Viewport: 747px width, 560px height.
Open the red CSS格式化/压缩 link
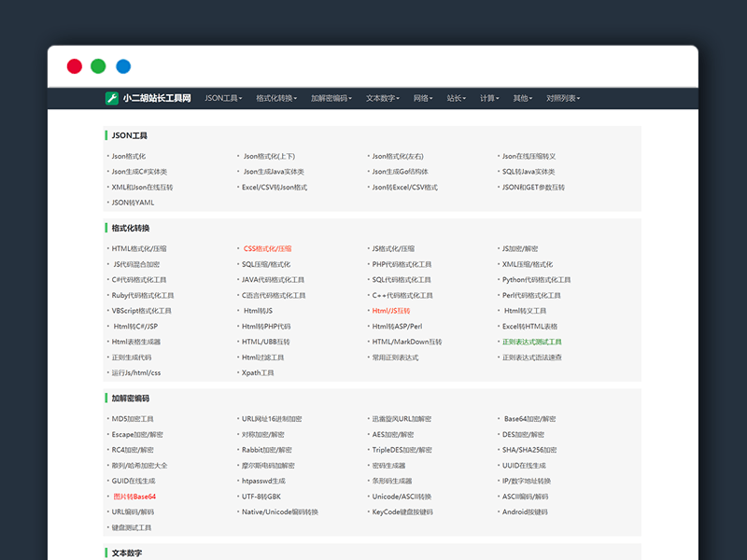(267, 249)
